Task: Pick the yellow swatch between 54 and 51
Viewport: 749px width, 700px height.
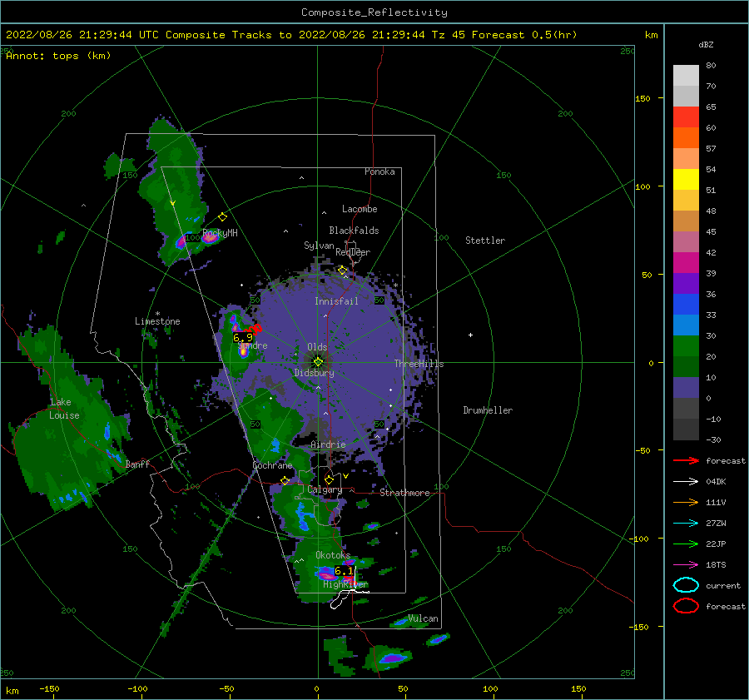Action: pos(686,180)
